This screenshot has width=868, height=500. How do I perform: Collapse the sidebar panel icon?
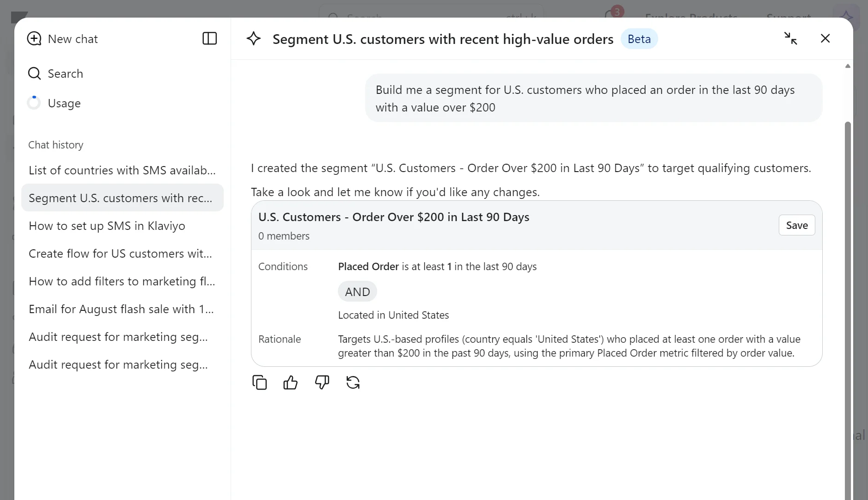coord(209,38)
